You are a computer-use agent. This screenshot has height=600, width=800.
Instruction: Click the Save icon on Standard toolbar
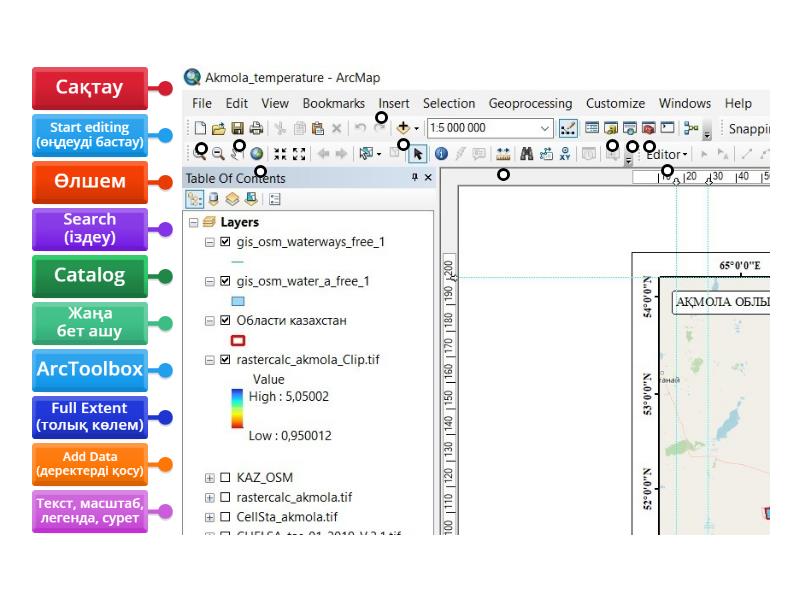[x=236, y=128]
